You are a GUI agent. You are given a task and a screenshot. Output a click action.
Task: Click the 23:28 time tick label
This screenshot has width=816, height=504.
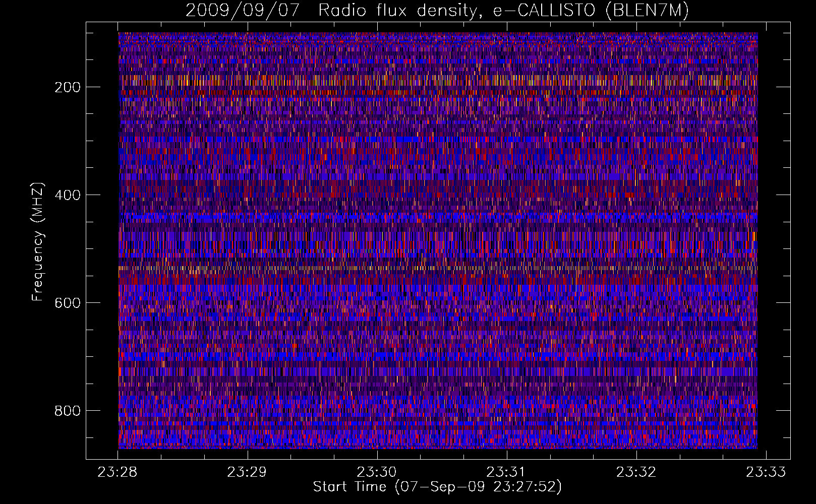pyautogui.click(x=118, y=472)
